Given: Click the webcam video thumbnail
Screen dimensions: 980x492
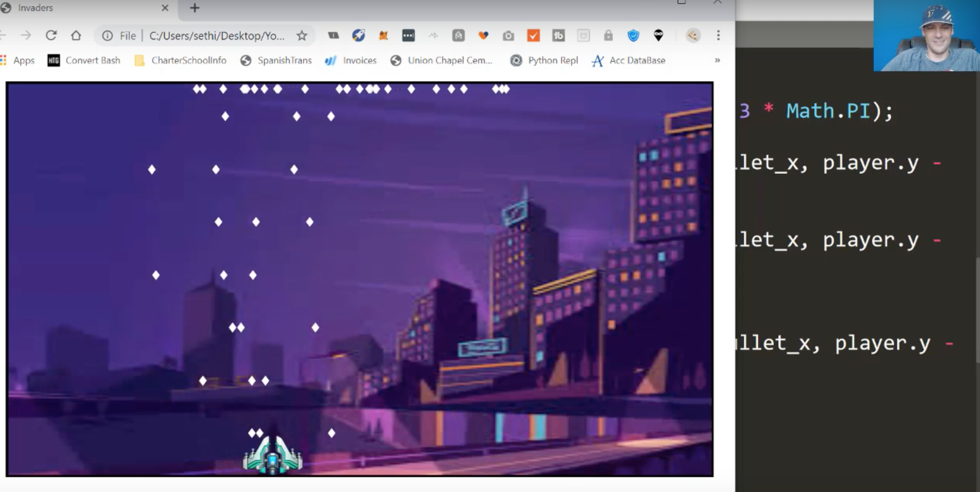Looking at the screenshot, I should pyautogui.click(x=926, y=36).
